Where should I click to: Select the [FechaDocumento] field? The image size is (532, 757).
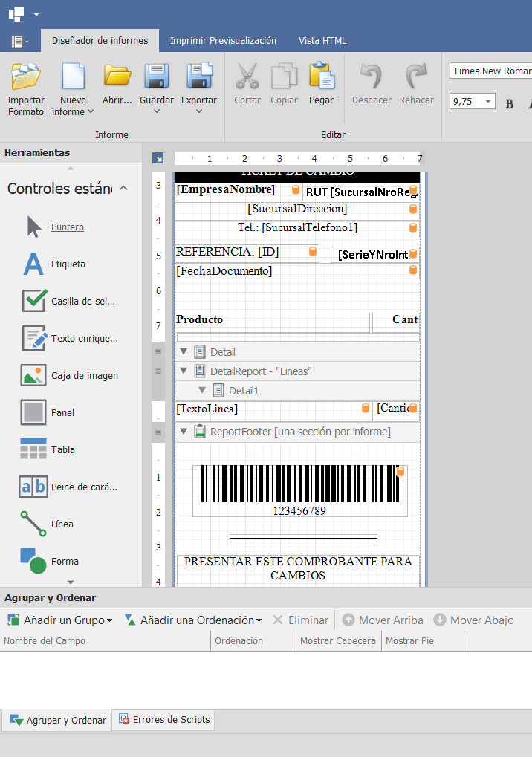(297, 271)
